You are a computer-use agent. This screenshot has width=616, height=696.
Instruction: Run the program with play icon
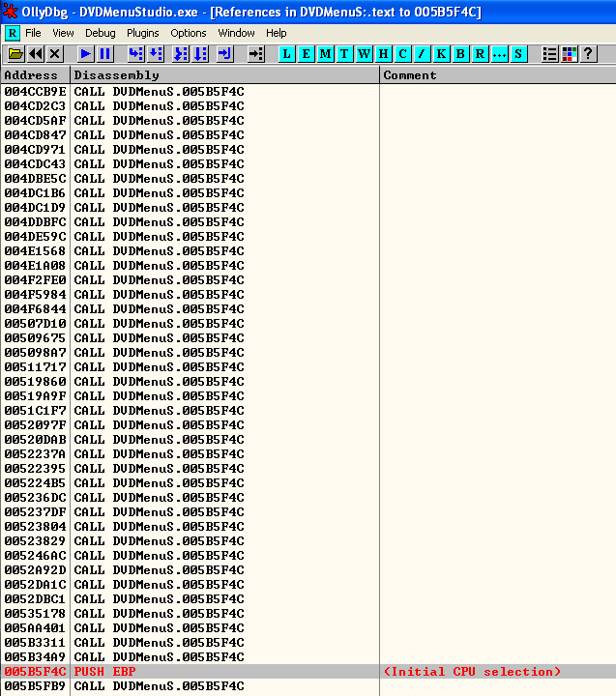[85, 54]
